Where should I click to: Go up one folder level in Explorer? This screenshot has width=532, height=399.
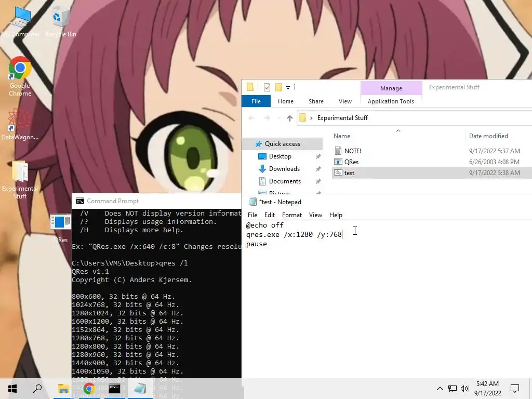pos(290,118)
